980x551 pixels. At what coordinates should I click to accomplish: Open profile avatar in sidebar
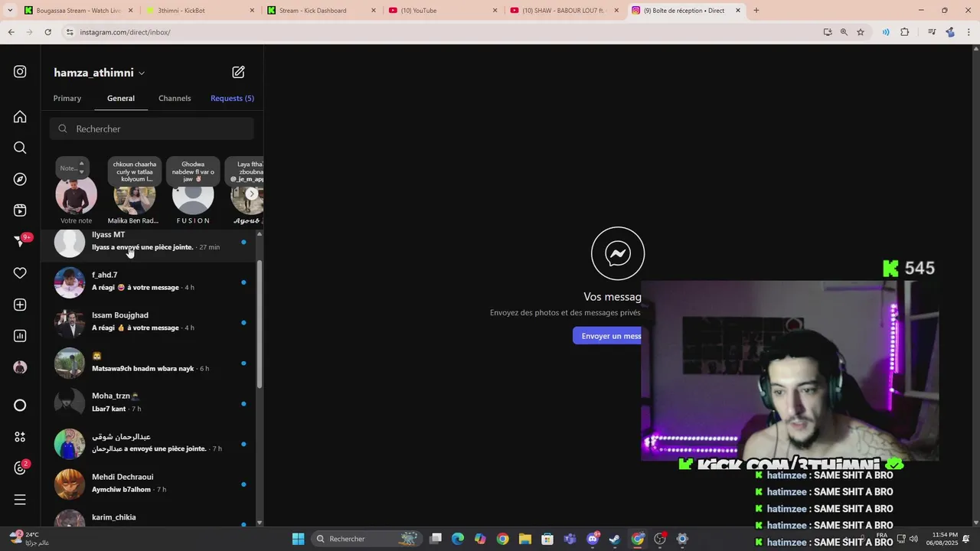coord(20,367)
